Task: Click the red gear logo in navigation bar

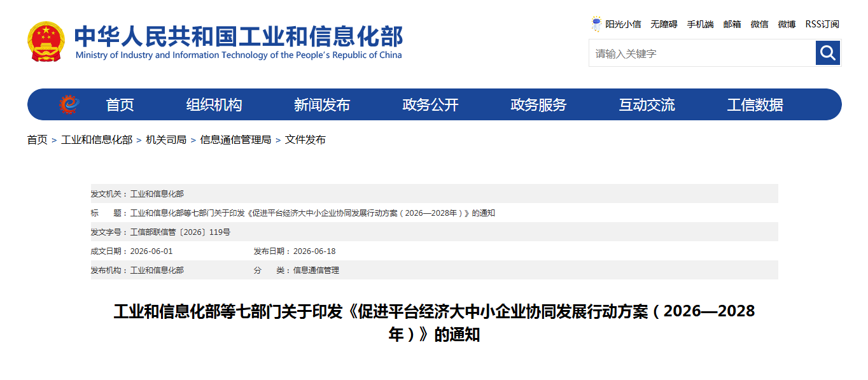Action: click(x=69, y=104)
